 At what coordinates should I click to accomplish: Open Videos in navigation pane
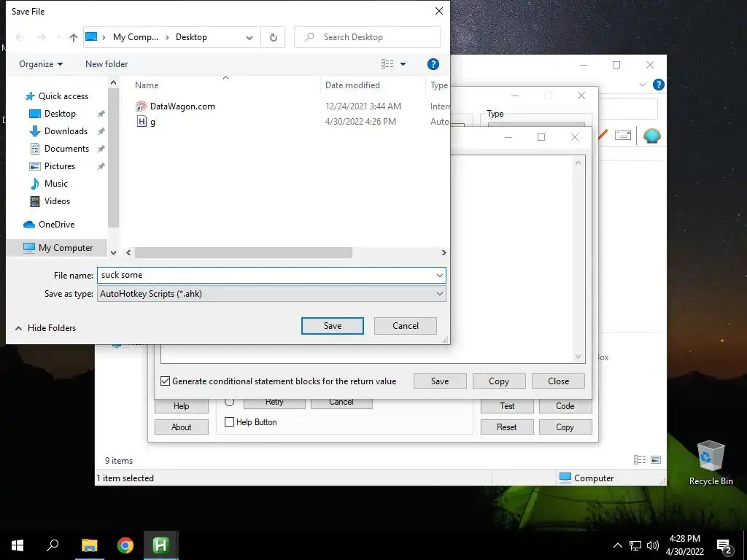[57, 201]
